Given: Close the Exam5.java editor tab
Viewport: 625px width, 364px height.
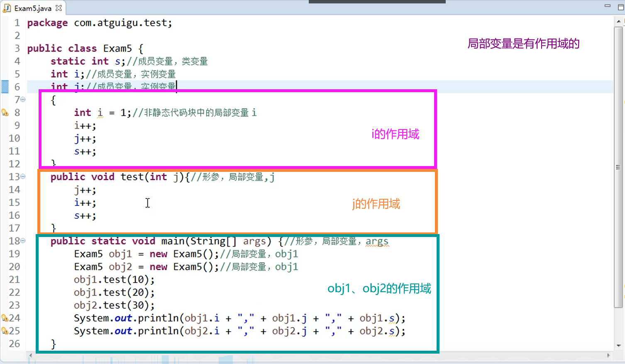Looking at the screenshot, I should tap(59, 8).
